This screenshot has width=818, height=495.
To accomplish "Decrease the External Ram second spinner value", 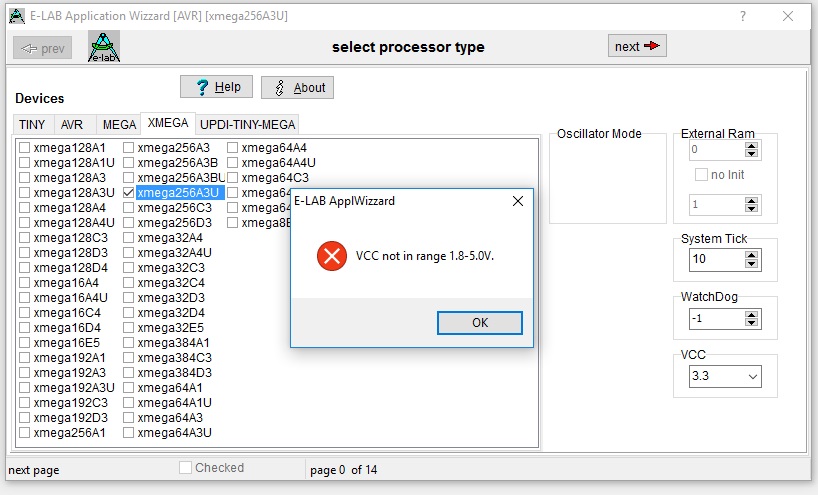I will coord(751,209).
